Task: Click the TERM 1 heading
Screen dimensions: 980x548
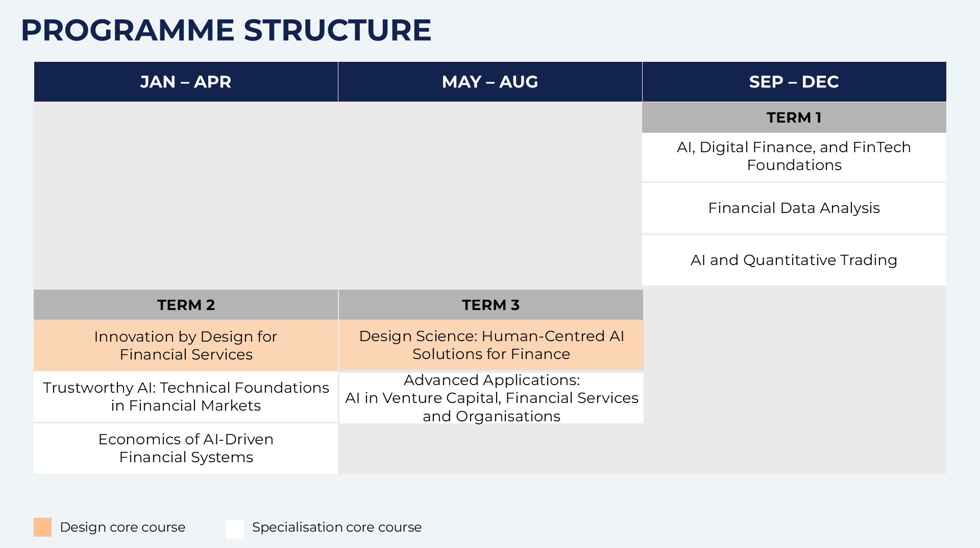Action: coord(794,117)
